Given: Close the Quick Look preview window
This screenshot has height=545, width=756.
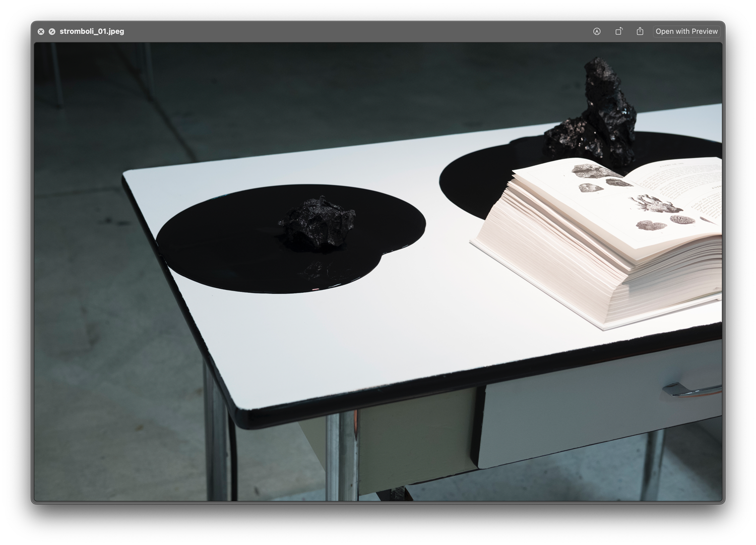Looking at the screenshot, I should point(41,31).
